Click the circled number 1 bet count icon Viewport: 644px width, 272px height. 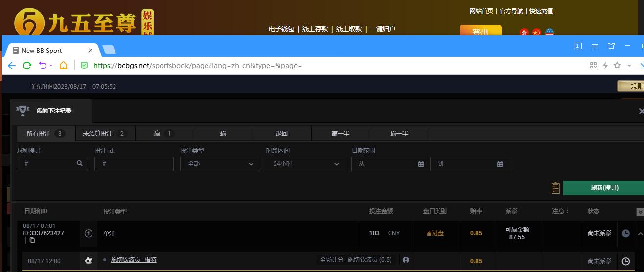89,233
